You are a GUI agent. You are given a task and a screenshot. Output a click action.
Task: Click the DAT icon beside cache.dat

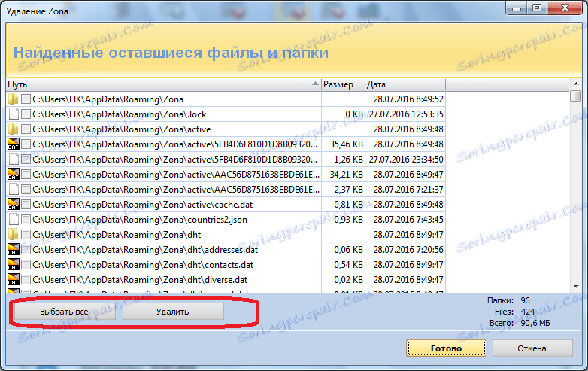click(14, 205)
